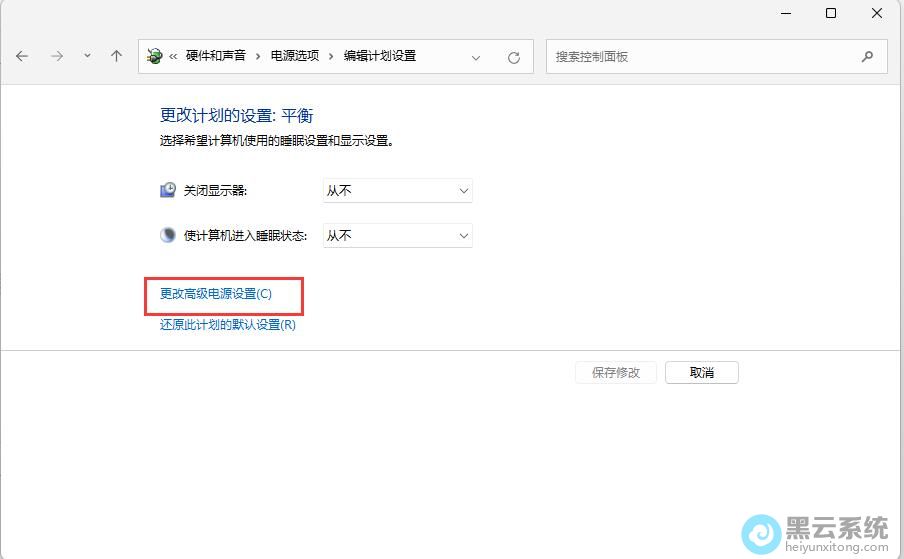Refresh the page with the refresh icon

pos(514,57)
